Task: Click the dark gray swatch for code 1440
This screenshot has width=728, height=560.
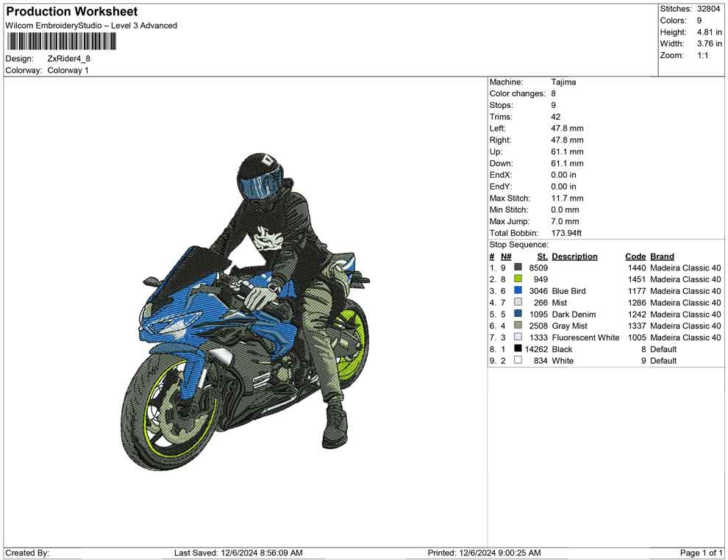Action: (518, 268)
